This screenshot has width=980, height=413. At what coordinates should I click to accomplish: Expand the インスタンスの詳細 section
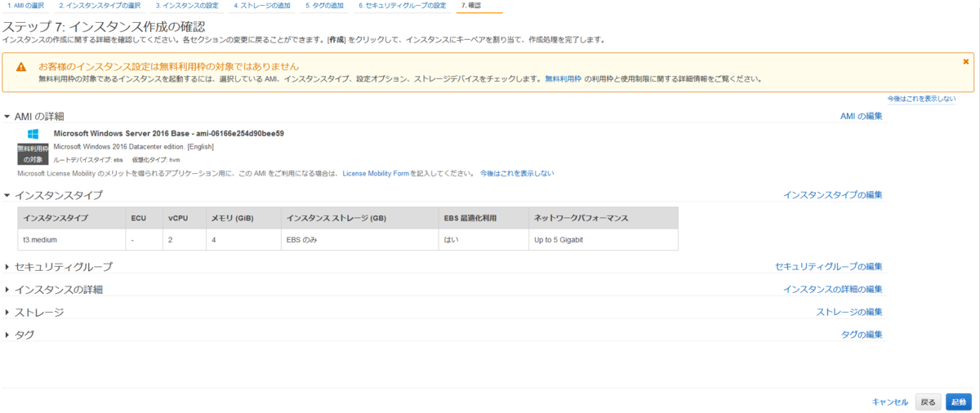pos(8,290)
